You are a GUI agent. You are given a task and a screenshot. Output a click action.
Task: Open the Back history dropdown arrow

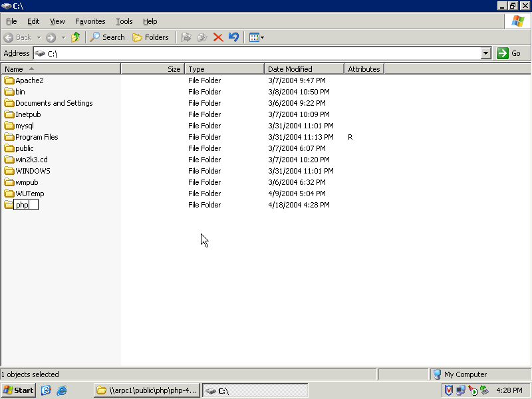point(39,37)
